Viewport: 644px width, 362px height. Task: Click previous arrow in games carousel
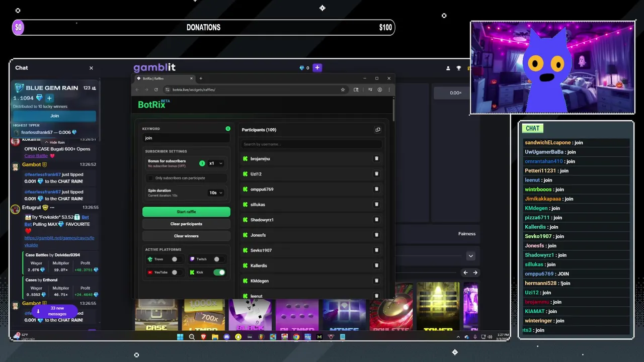[x=465, y=273]
